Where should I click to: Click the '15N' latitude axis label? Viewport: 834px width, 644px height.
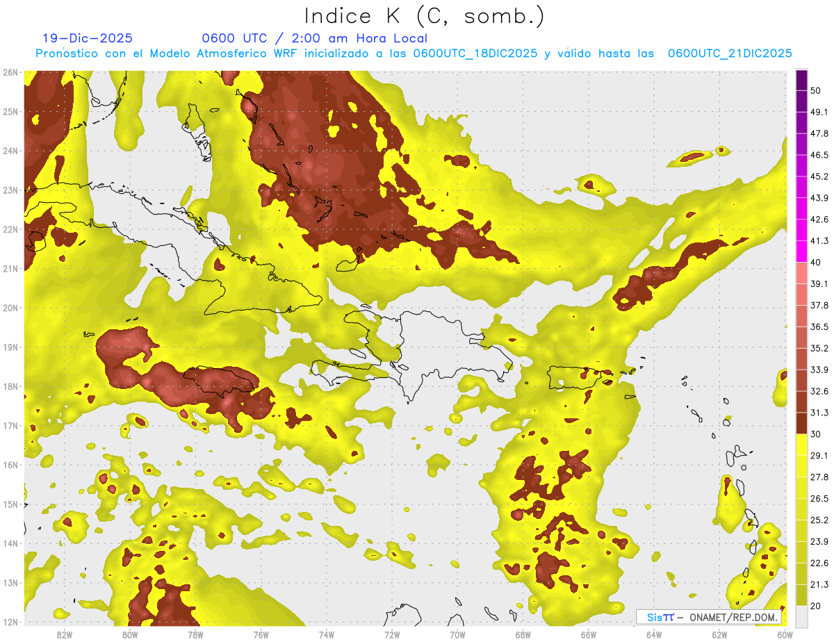(x=10, y=504)
